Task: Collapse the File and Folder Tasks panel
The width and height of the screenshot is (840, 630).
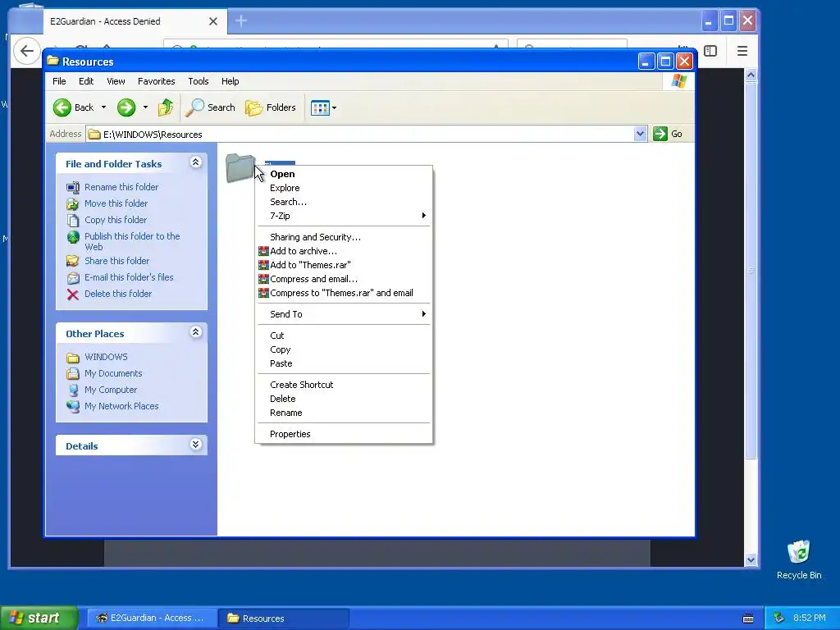Action: pyautogui.click(x=195, y=162)
